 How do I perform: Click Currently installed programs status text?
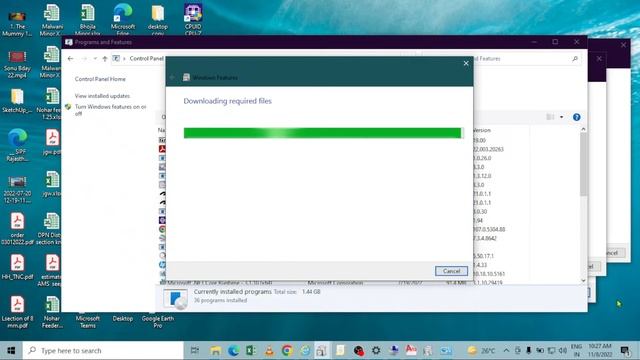pyautogui.click(x=233, y=292)
